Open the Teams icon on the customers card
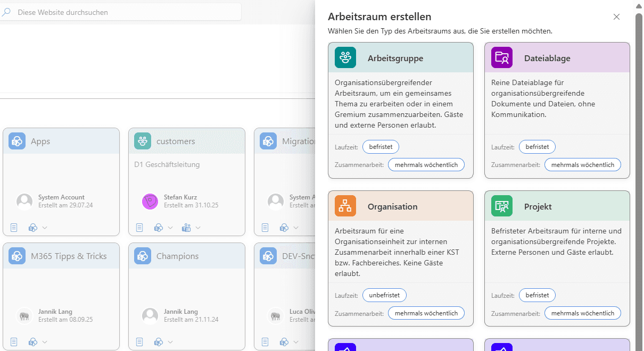644x351 pixels. [x=186, y=227]
